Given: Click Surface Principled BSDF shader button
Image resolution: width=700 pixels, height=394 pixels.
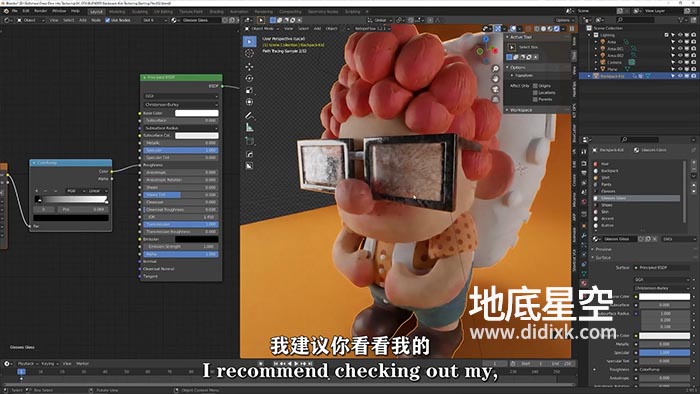Looking at the screenshot, I should point(662,268).
